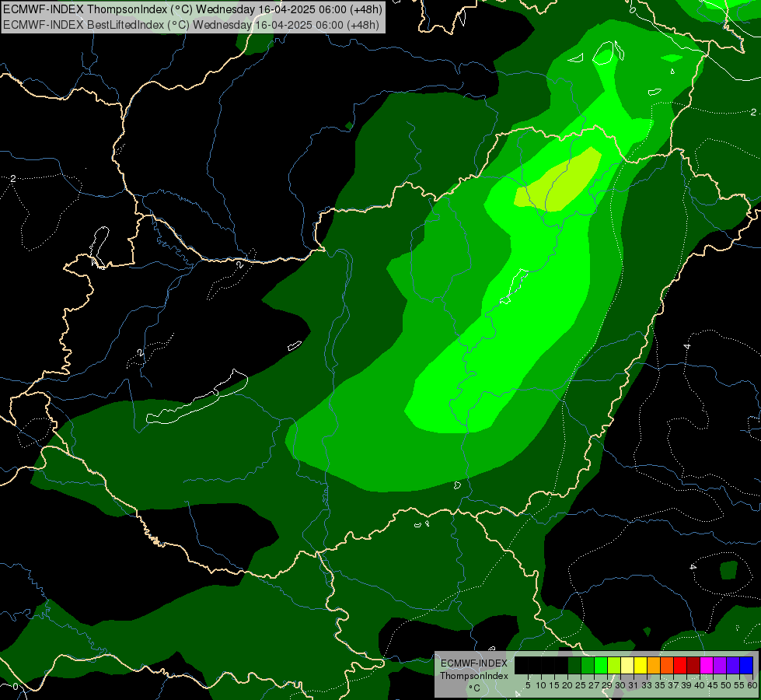Select the yellow-green 29–30 legend swatch
761x700 pixels.
pyautogui.click(x=614, y=665)
